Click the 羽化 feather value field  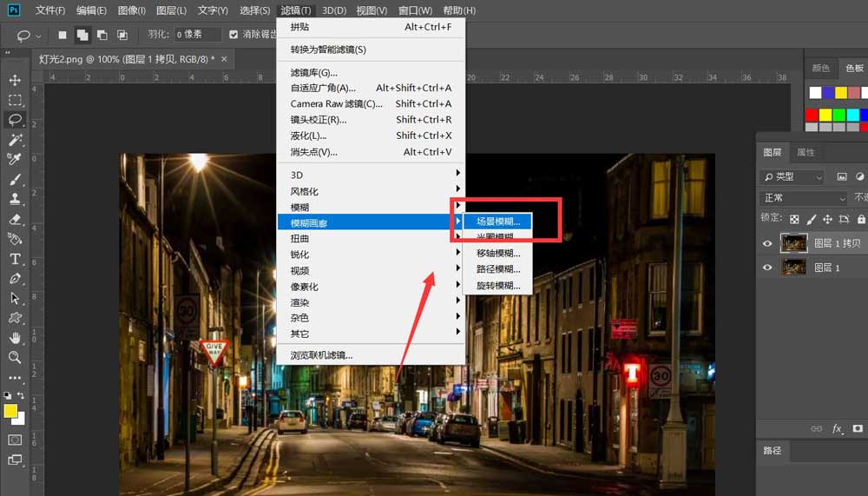click(x=197, y=35)
